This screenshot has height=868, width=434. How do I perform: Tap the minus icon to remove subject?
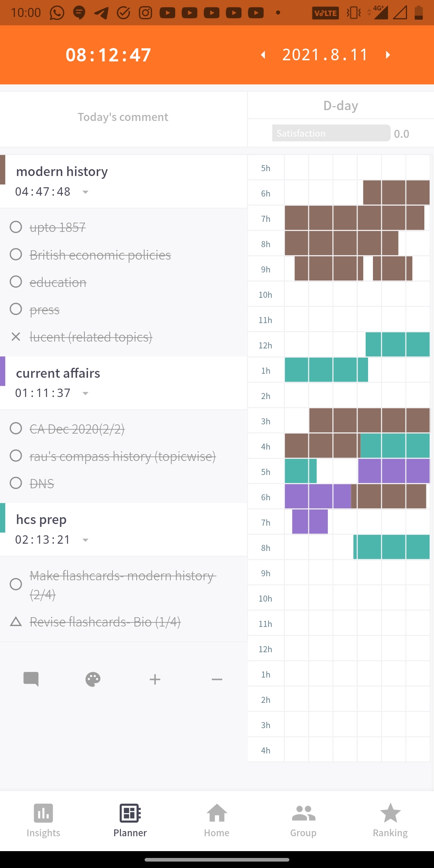(217, 679)
